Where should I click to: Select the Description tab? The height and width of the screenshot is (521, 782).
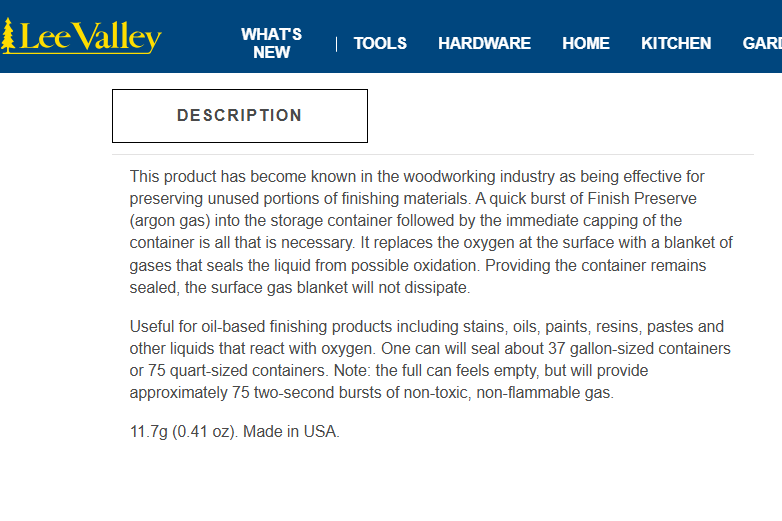click(240, 116)
